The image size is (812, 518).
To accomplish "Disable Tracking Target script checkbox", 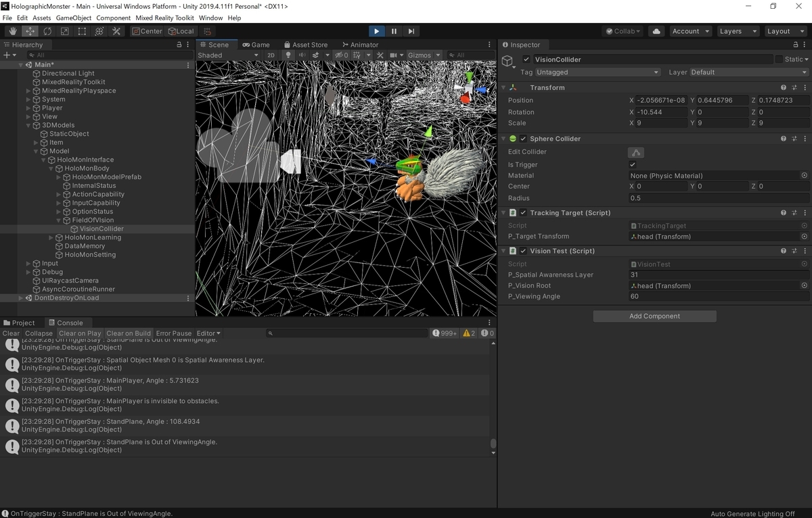I will point(523,213).
